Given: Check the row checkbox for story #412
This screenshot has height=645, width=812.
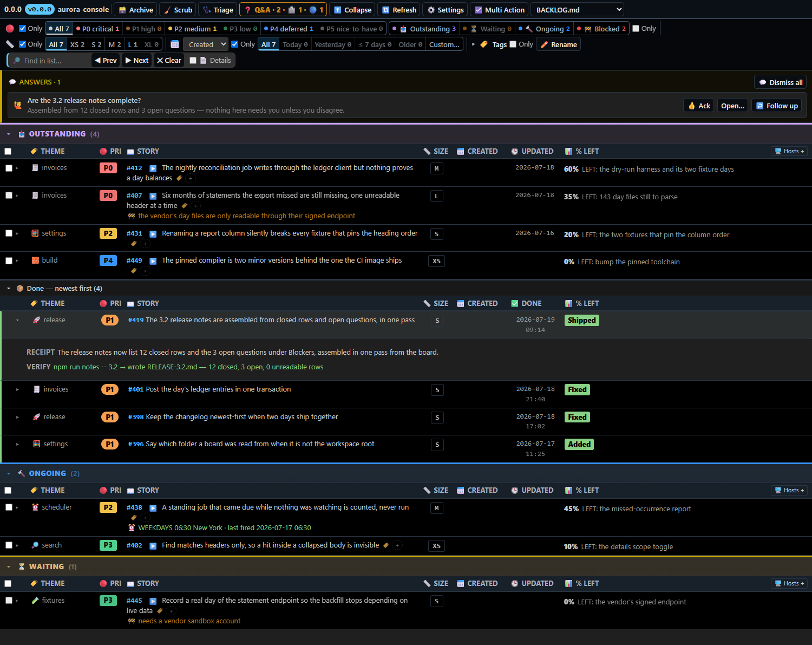Looking at the screenshot, I should pyautogui.click(x=9, y=168).
